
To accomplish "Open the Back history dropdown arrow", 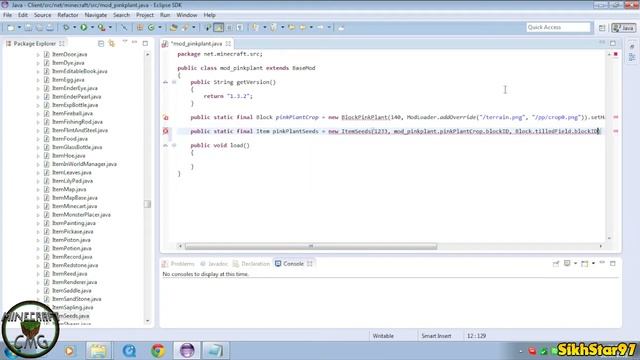I will tap(311, 27).
